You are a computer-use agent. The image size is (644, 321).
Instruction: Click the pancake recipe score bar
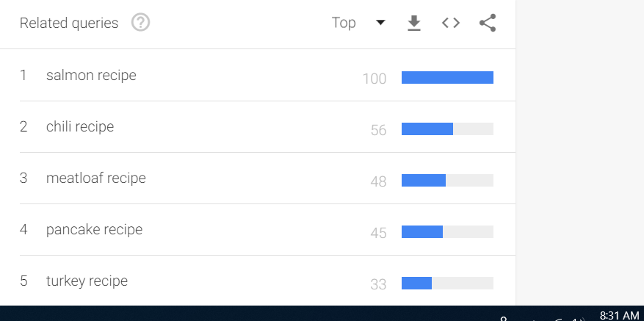pos(447,232)
